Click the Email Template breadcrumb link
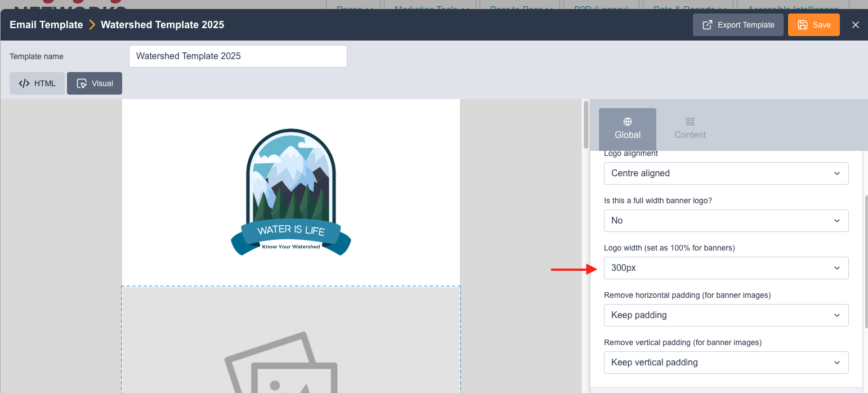 click(46, 25)
